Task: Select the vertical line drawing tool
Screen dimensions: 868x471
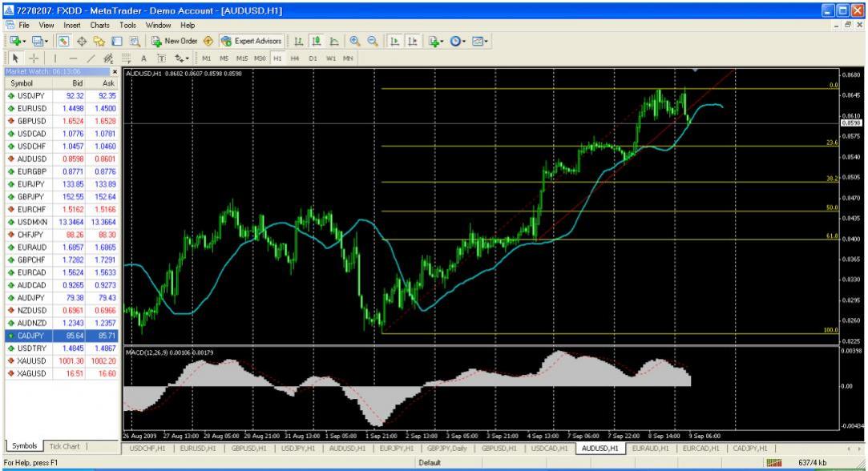Action: click(x=55, y=58)
